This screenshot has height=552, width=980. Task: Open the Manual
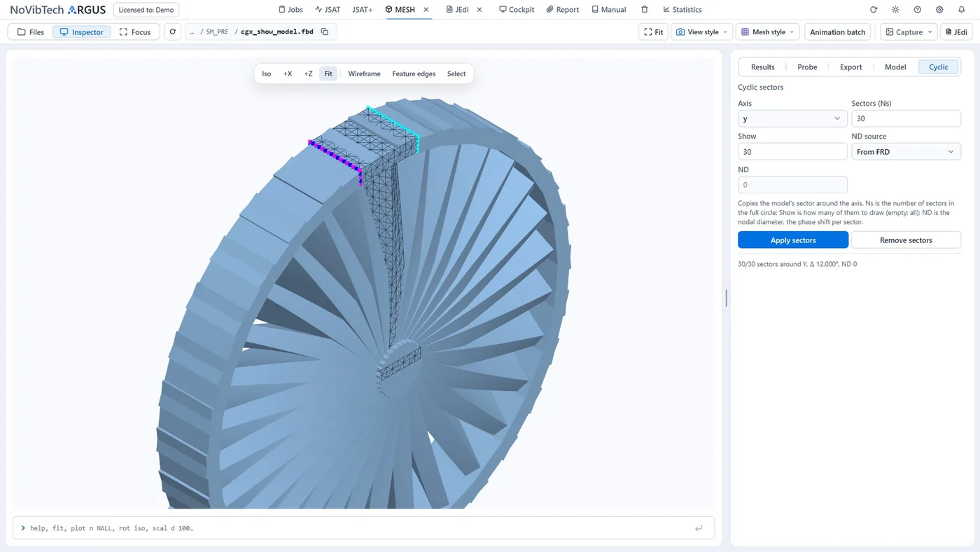pyautogui.click(x=609, y=10)
